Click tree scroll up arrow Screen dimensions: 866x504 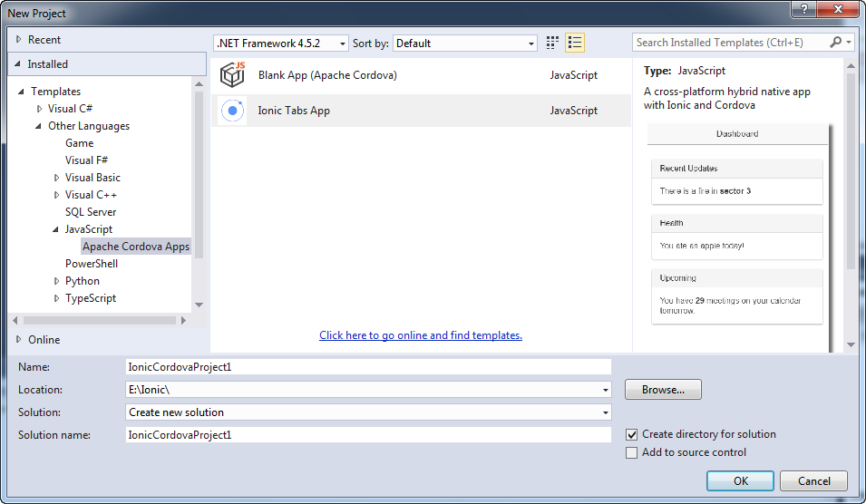[199, 84]
